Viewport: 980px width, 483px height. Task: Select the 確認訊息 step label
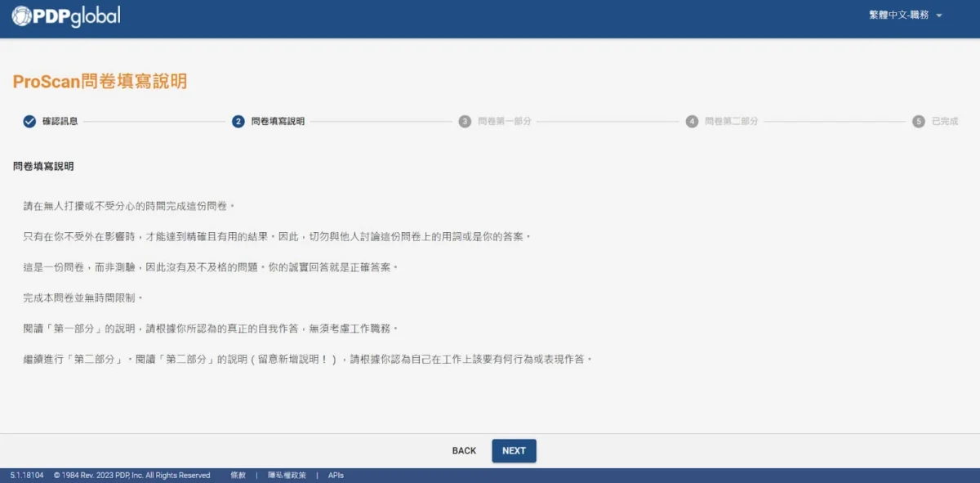pyautogui.click(x=60, y=121)
